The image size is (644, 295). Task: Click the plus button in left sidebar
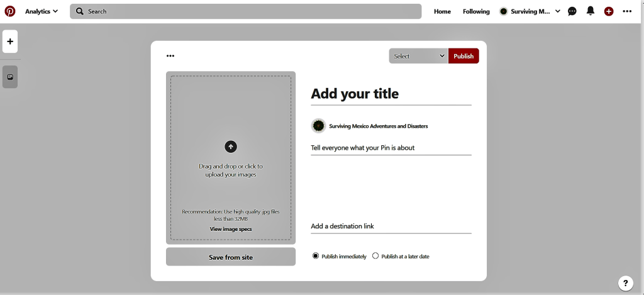click(x=10, y=42)
